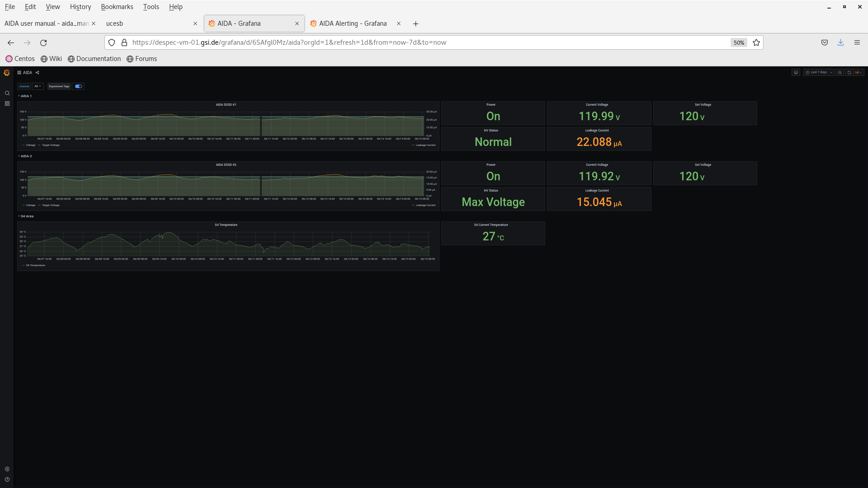The height and width of the screenshot is (488, 868).
Task: Open the Wiki bookmark
Action: pos(51,59)
